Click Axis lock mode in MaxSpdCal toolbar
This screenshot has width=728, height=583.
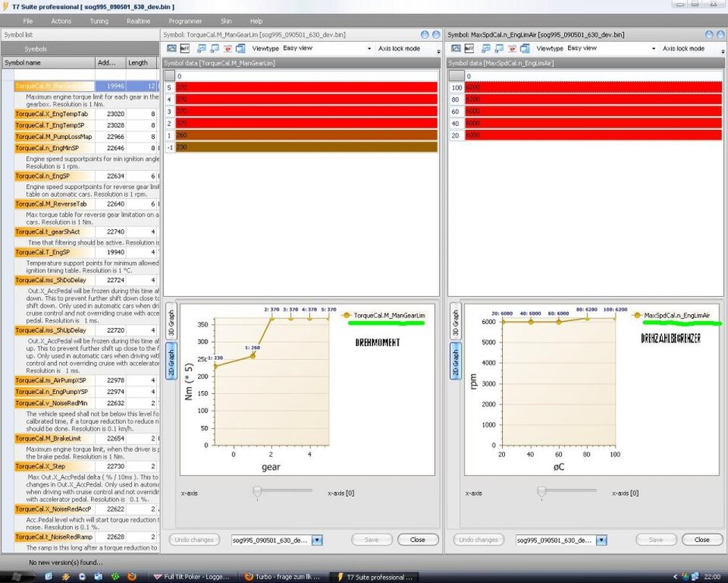[x=684, y=48]
